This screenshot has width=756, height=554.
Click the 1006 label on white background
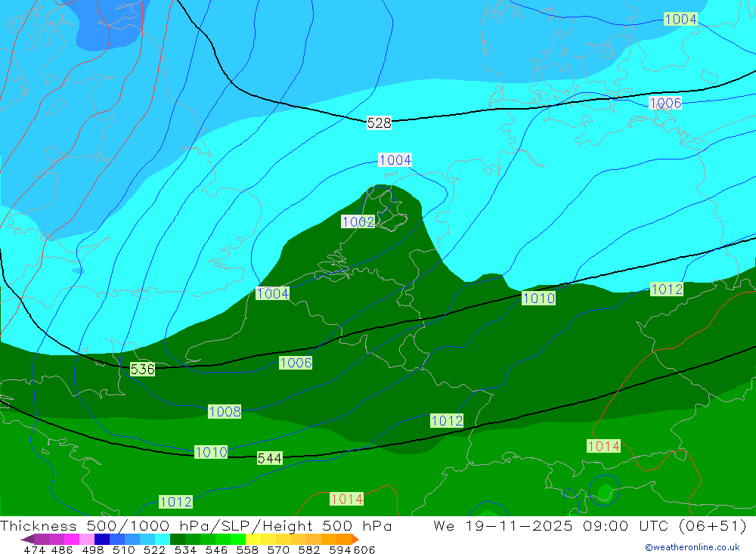(x=665, y=103)
